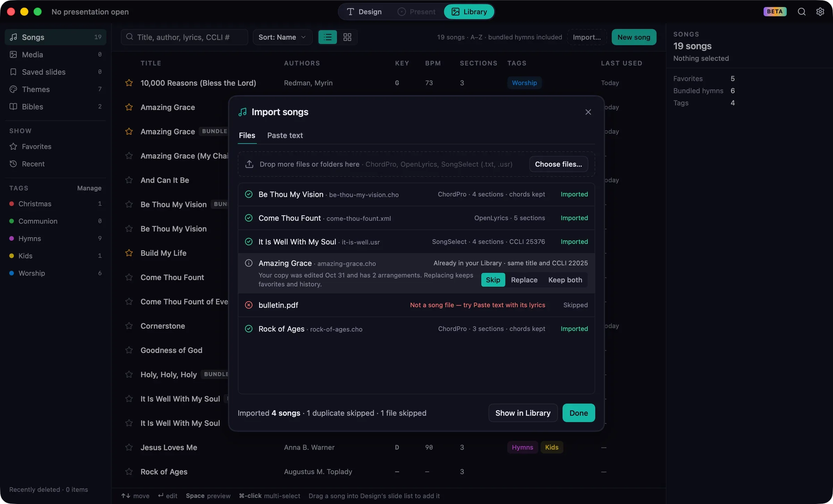Toggle favorite star for 10,000 Reasons
The image size is (833, 504).
tap(129, 83)
